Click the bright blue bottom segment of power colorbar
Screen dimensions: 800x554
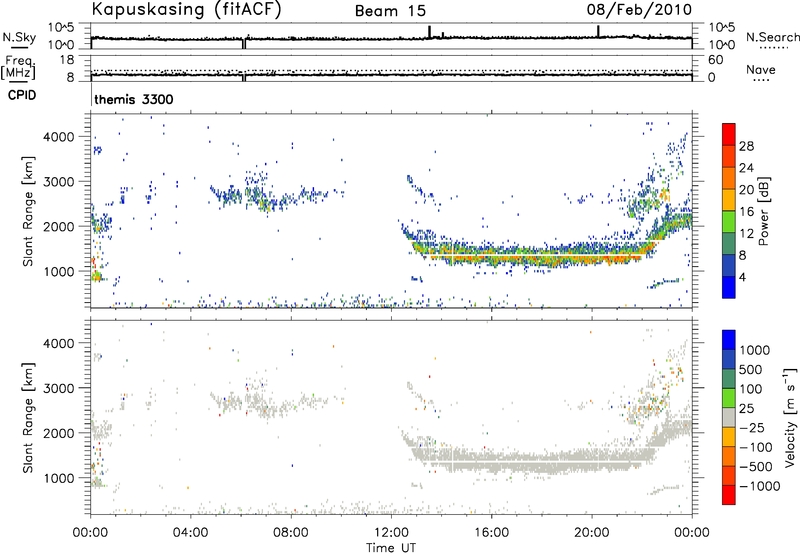(x=729, y=287)
